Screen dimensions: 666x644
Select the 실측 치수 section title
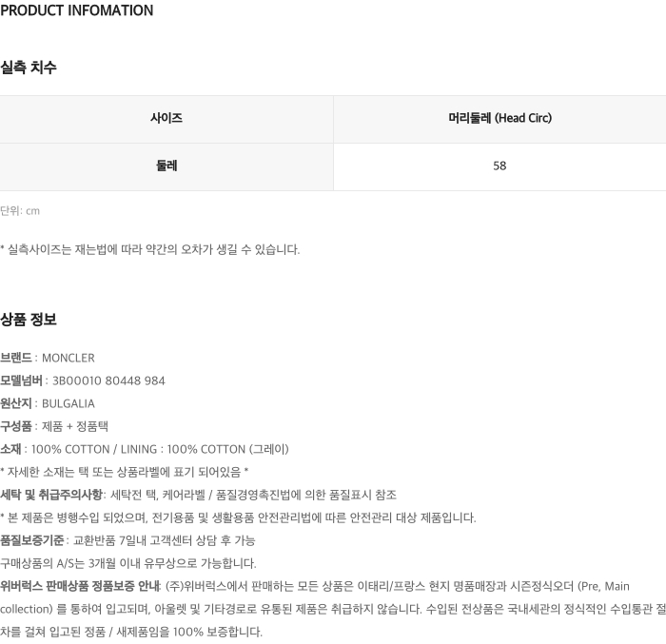tap(28, 68)
